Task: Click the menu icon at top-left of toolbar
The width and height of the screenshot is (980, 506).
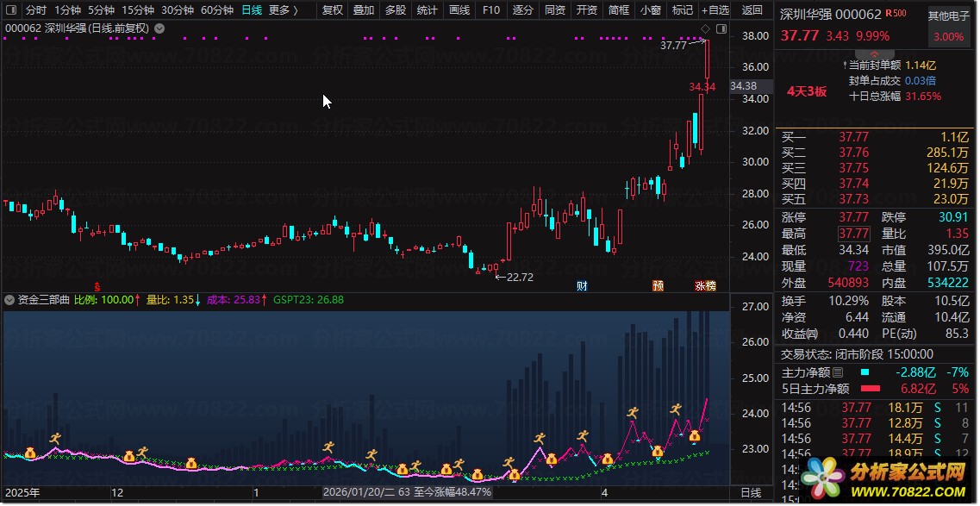Action: point(10,10)
